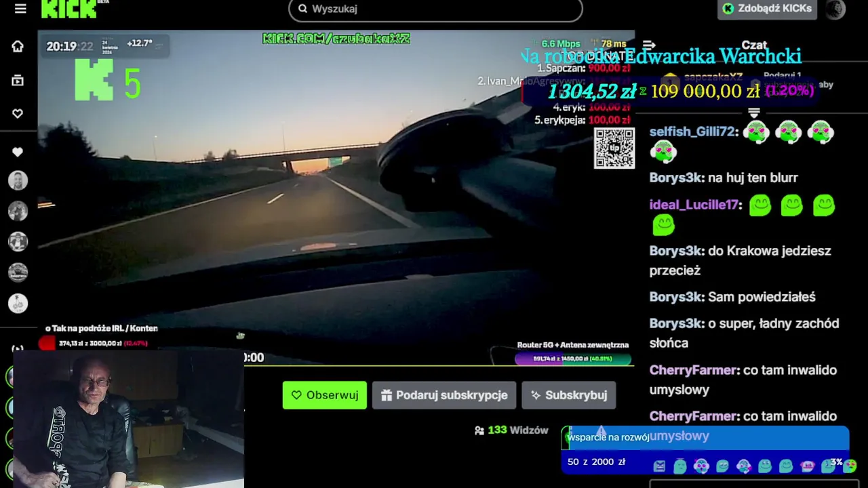Image resolution: width=868 pixels, height=488 pixels.
Task: Click the 133 Widzów viewer count
Action: [x=511, y=430]
